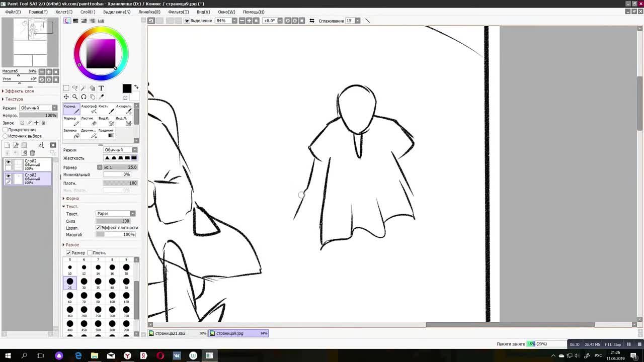Viewport: 644px width, 362px height.
Task: Select the Text tool icon
Action: pyautogui.click(x=101, y=88)
